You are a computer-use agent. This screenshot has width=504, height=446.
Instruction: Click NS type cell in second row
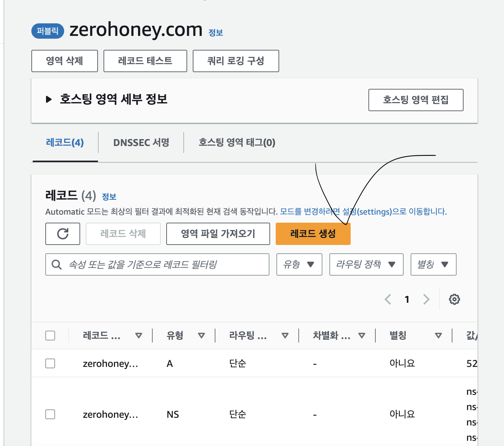pyautogui.click(x=173, y=414)
